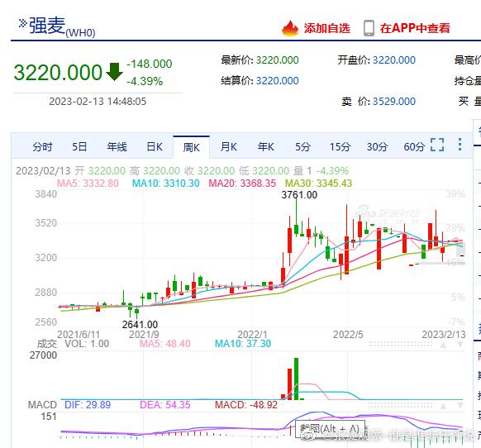Click the phone icon beside 在APP中查看
This screenshot has width=481, height=448.
[x=369, y=28]
